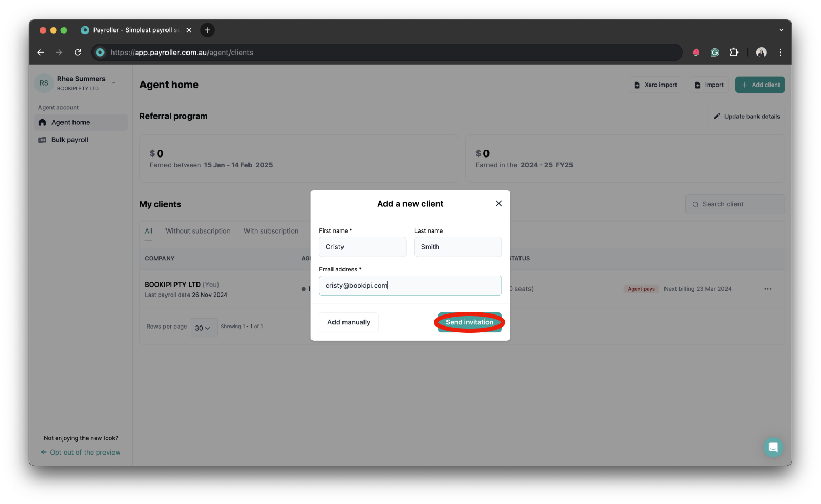Choose Add manually instead
821x504 pixels.
pyautogui.click(x=348, y=322)
